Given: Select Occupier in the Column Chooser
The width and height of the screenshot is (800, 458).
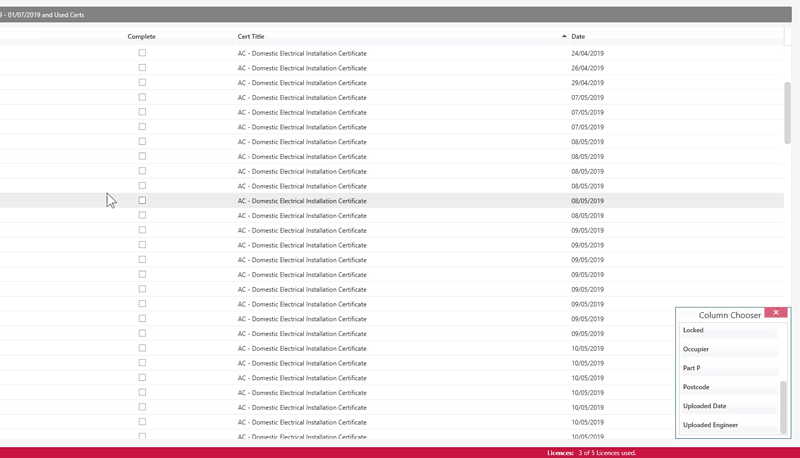Looking at the screenshot, I should 696,349.
